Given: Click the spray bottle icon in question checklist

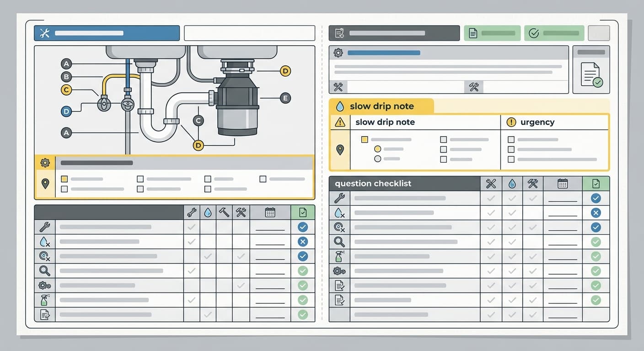Looking at the screenshot, I should [x=339, y=256].
